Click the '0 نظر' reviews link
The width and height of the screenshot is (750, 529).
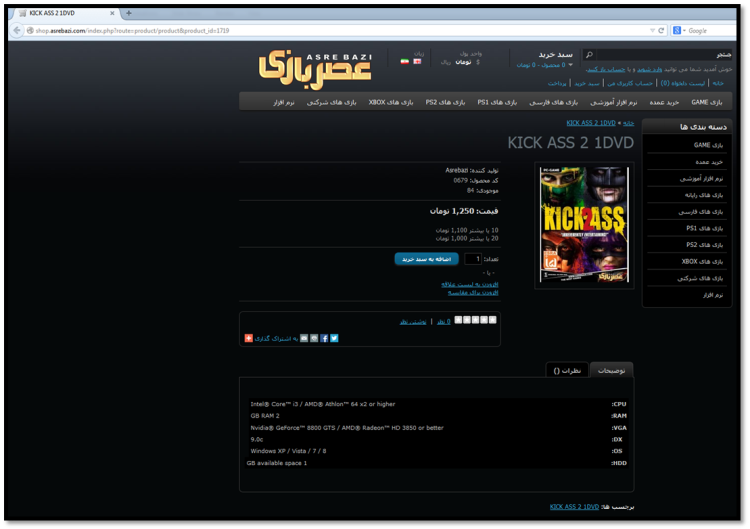coord(444,322)
